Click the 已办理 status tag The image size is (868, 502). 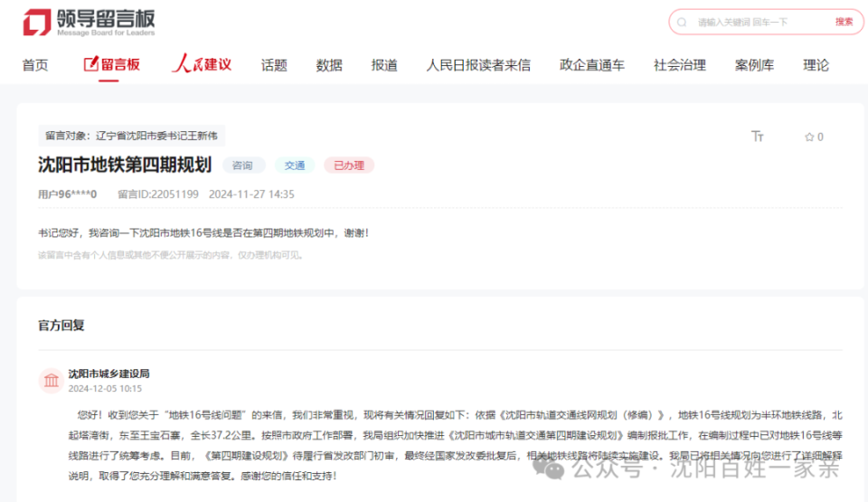tap(349, 166)
